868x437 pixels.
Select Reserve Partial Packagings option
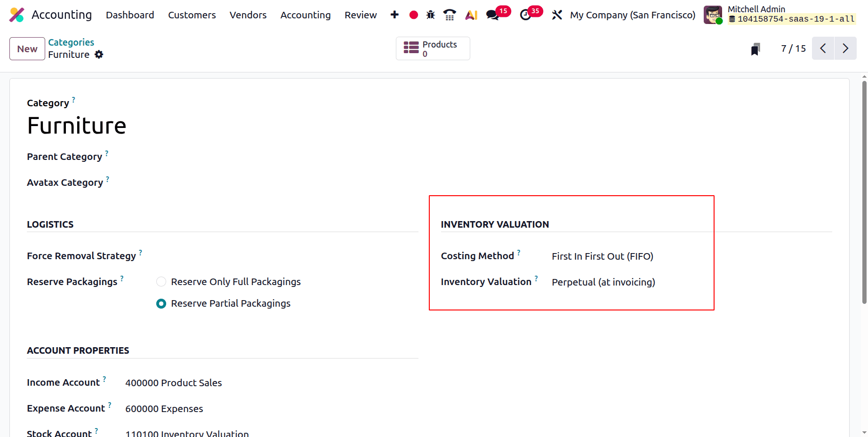tap(161, 304)
